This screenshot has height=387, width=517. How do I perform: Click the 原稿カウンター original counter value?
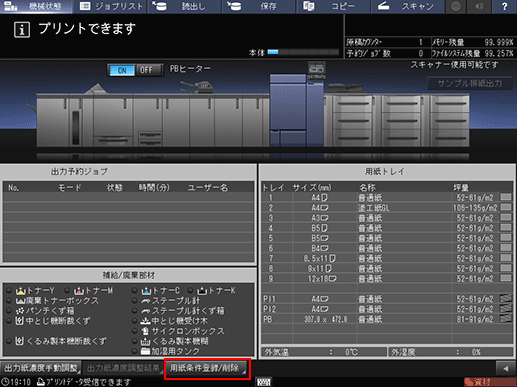[421, 42]
